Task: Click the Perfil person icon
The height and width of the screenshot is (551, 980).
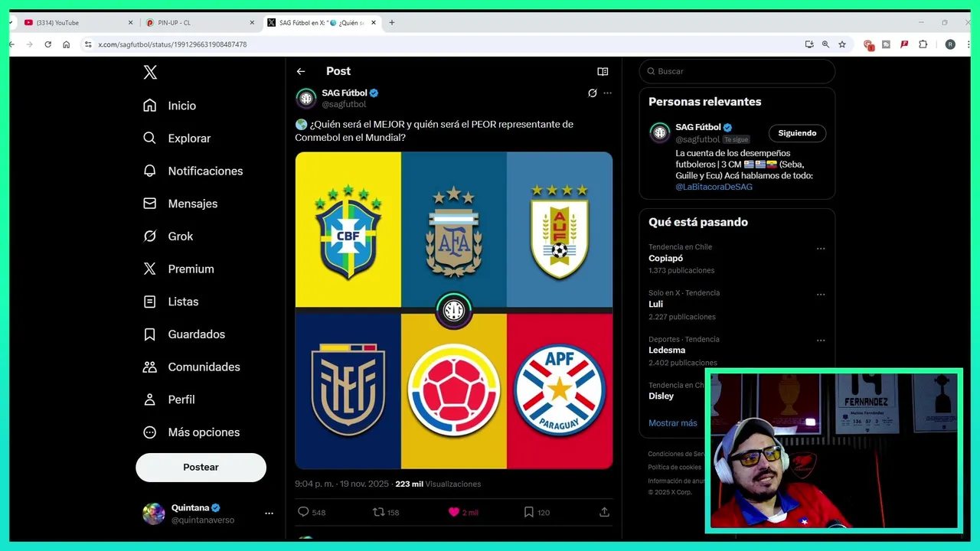Action: (x=150, y=399)
